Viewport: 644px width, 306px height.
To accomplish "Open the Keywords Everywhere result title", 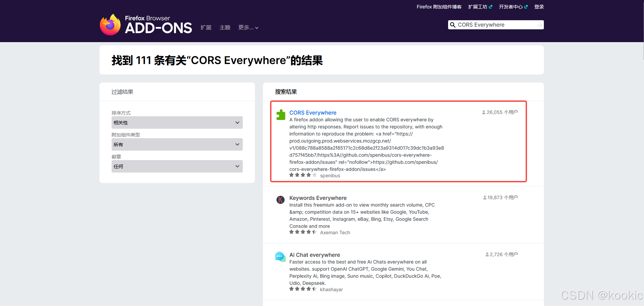I will (318, 198).
